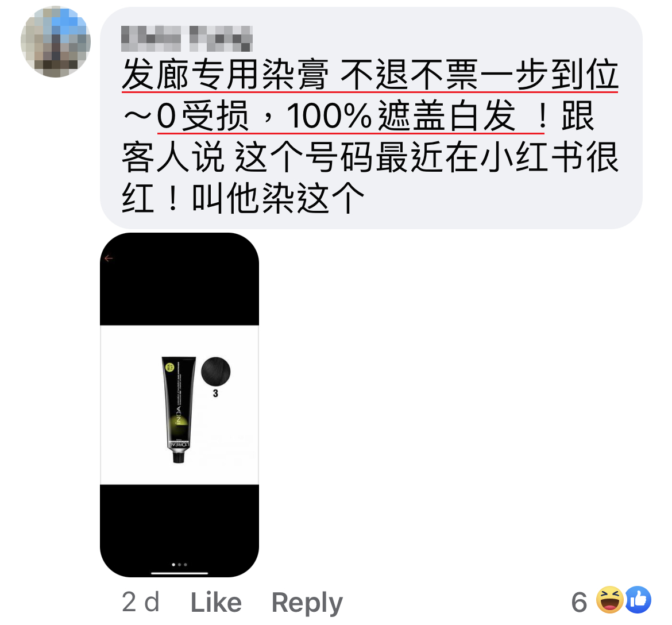
Task: Click the green badge at the top of the tube
Action: [169, 368]
